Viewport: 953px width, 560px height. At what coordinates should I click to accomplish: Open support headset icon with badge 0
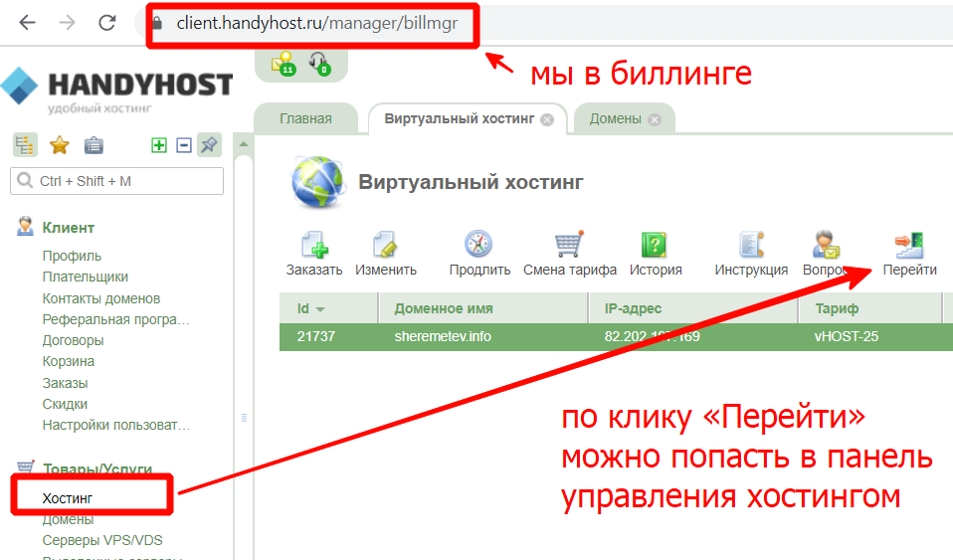pyautogui.click(x=319, y=63)
